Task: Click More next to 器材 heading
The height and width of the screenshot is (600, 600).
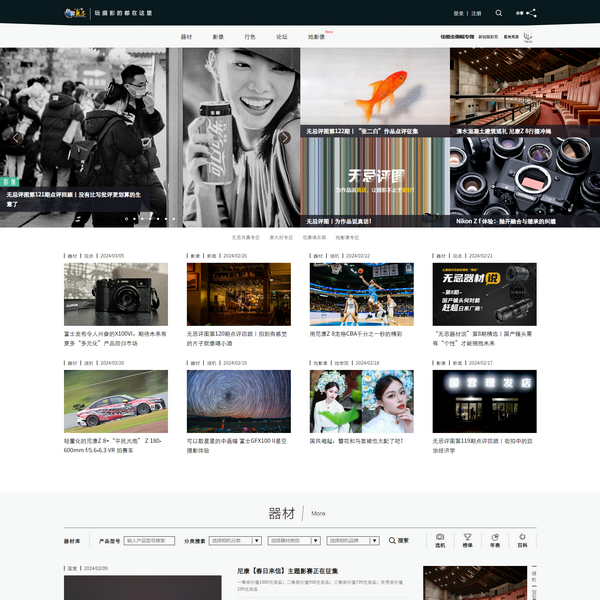Action: 318,513
